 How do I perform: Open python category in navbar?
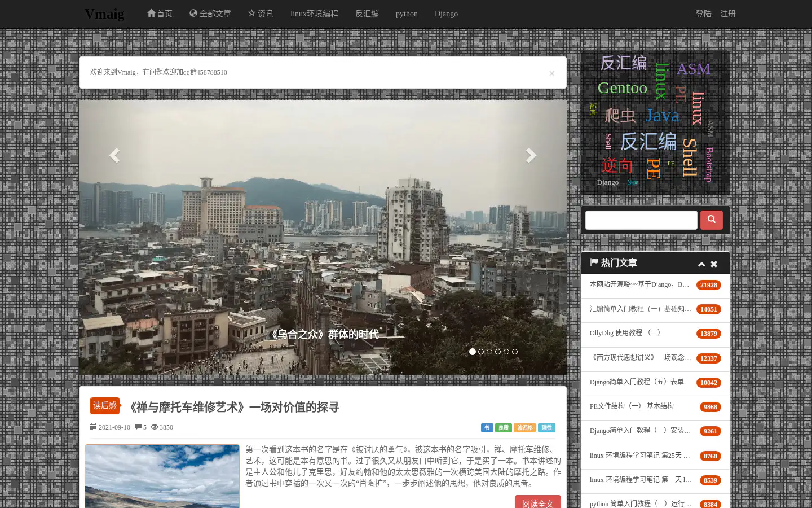click(x=407, y=14)
